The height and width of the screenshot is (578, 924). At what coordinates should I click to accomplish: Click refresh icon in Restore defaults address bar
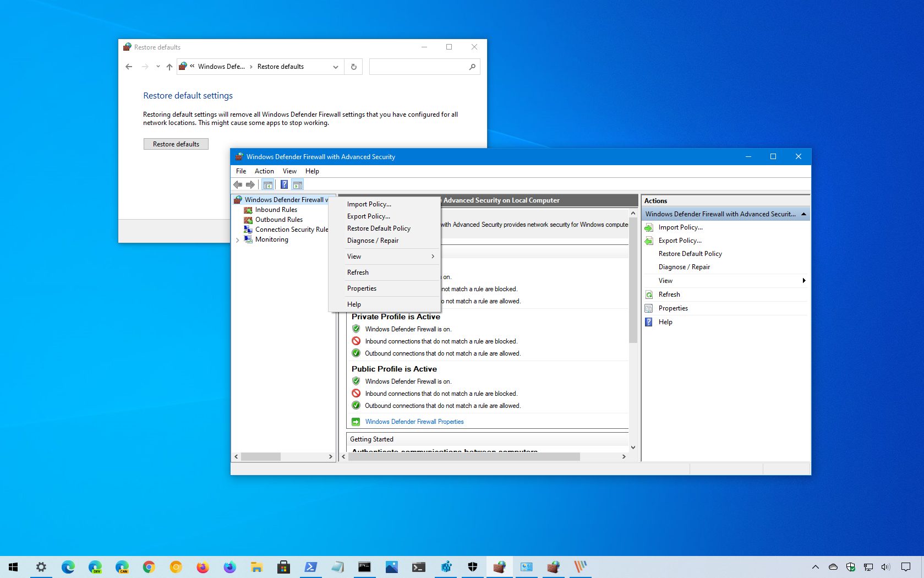click(354, 67)
